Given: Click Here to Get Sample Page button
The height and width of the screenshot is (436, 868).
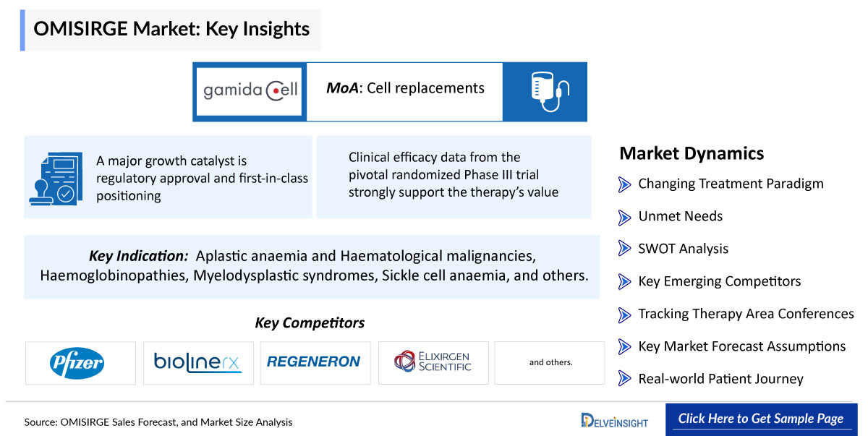Looking at the screenshot, I should coord(760,419).
